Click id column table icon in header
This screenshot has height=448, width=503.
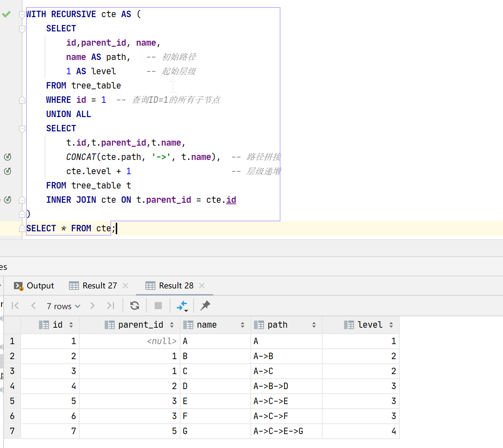tap(44, 325)
